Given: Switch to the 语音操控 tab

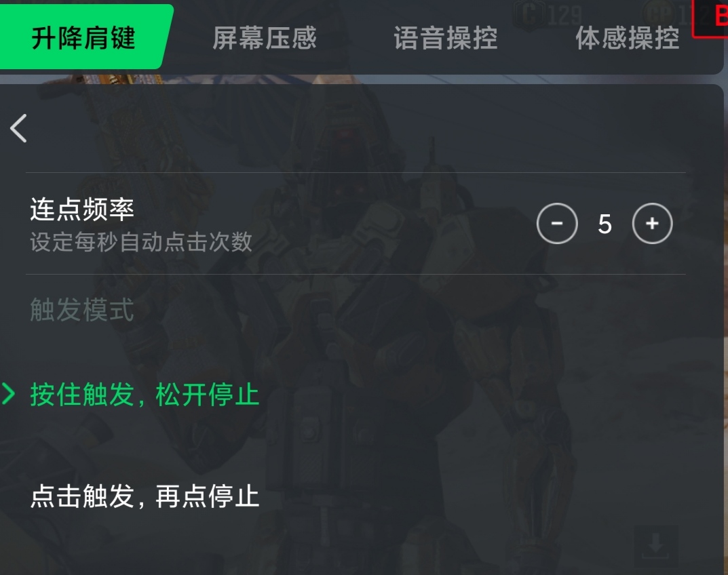Looking at the screenshot, I should (x=445, y=37).
